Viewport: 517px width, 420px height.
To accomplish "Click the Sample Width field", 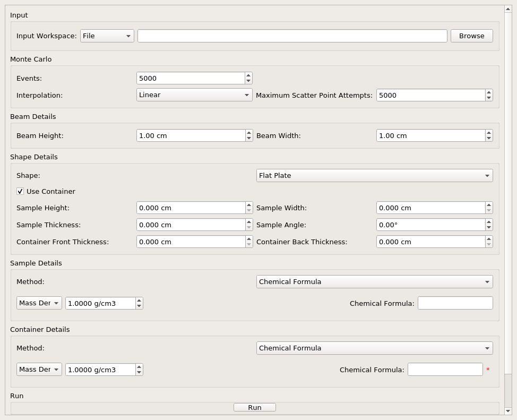I will click(x=430, y=208).
